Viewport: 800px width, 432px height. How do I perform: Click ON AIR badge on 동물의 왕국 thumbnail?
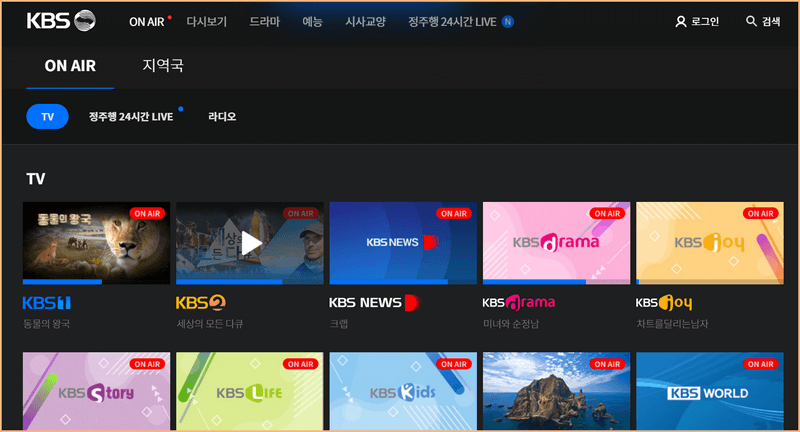click(x=147, y=214)
